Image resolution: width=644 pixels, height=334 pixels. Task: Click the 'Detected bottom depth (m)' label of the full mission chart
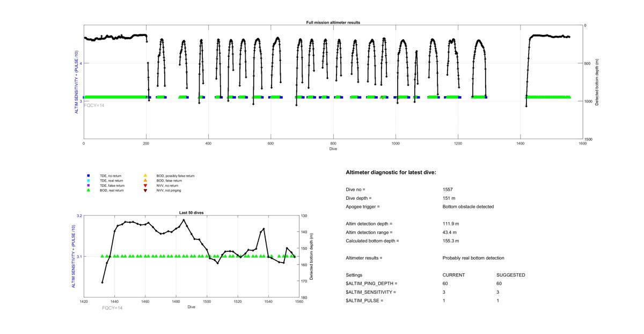point(597,82)
